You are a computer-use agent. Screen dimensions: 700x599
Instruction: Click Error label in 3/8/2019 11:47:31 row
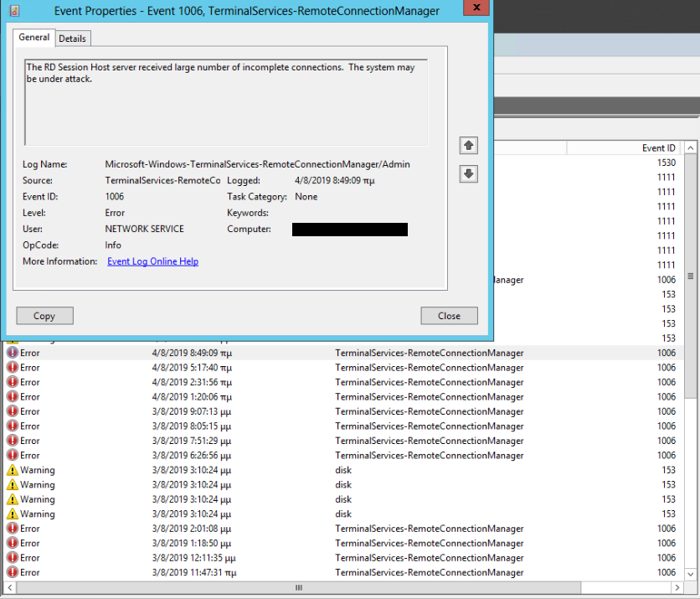coord(30,572)
